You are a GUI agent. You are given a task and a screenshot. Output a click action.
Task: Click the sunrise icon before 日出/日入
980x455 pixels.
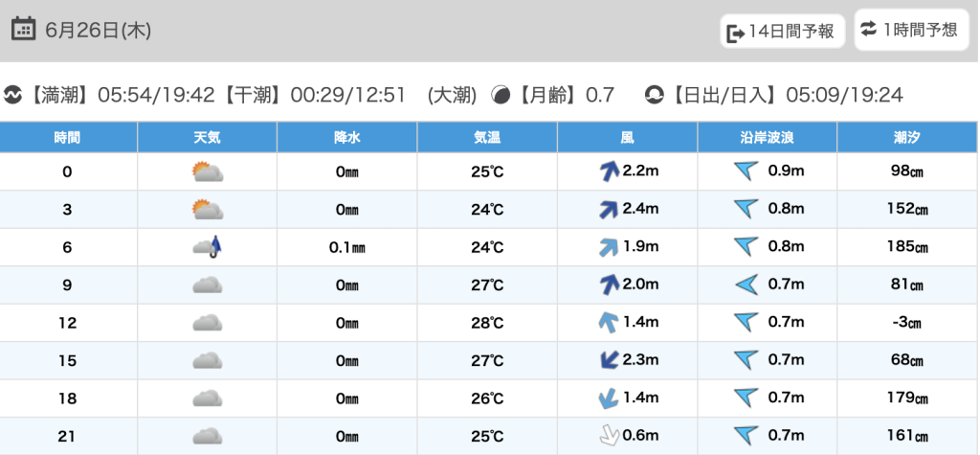pos(655,95)
